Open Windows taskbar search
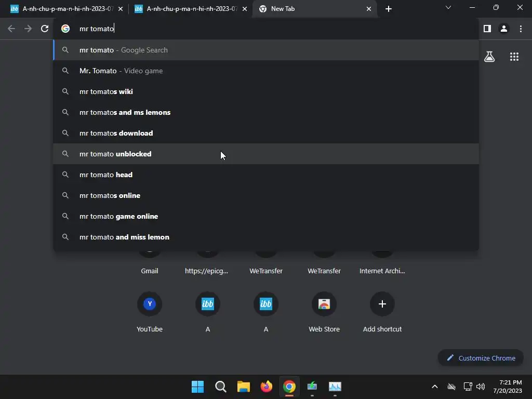 coord(220,387)
